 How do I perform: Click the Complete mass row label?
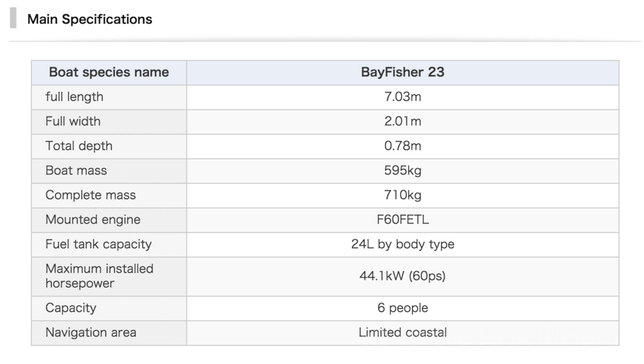91,195
